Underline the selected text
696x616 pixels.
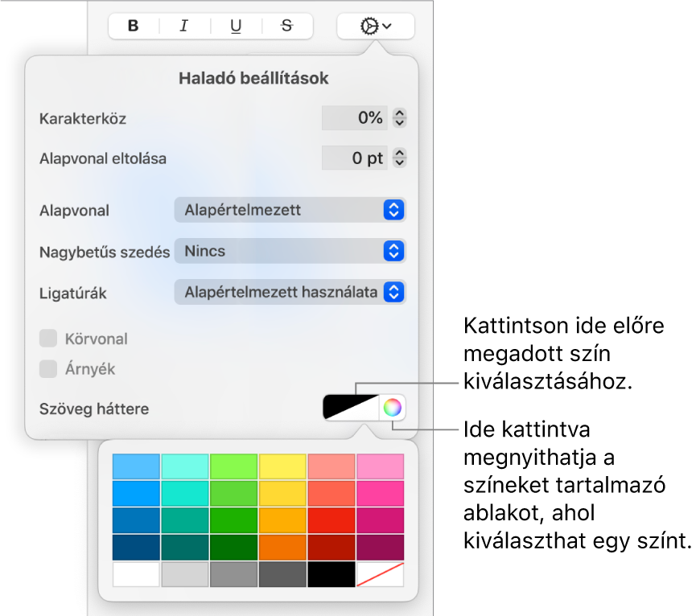[x=236, y=26]
